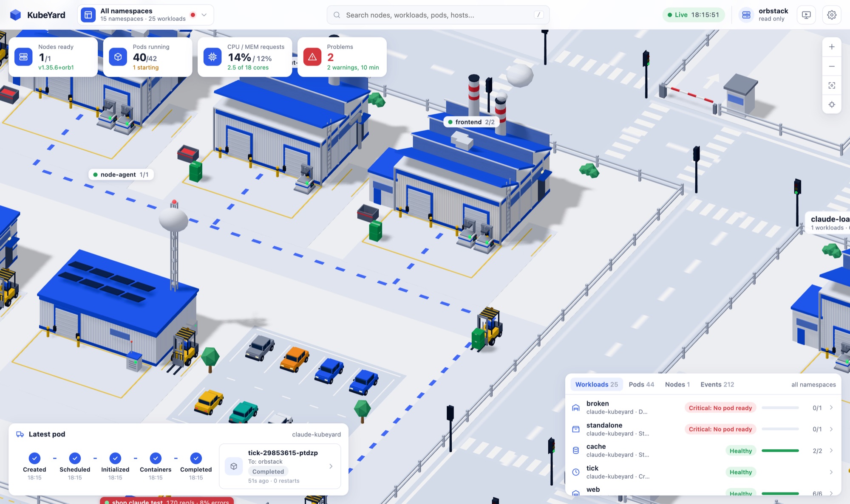Toggle the Live status indicator
Image resolution: width=850 pixels, height=504 pixels.
(694, 15)
